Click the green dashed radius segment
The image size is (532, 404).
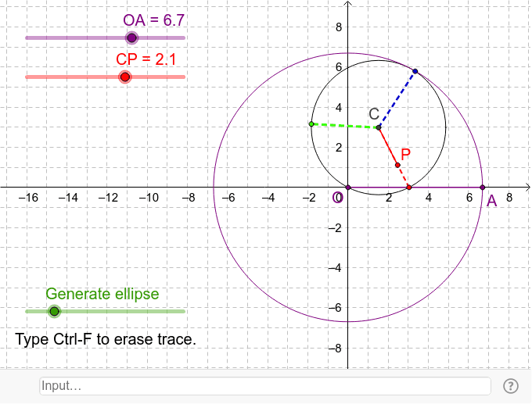pos(345,126)
